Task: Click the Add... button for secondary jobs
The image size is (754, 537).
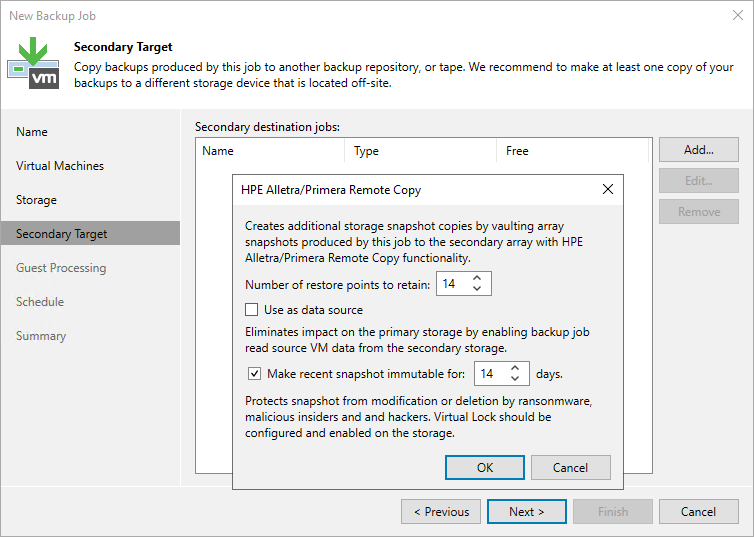Action: (699, 150)
